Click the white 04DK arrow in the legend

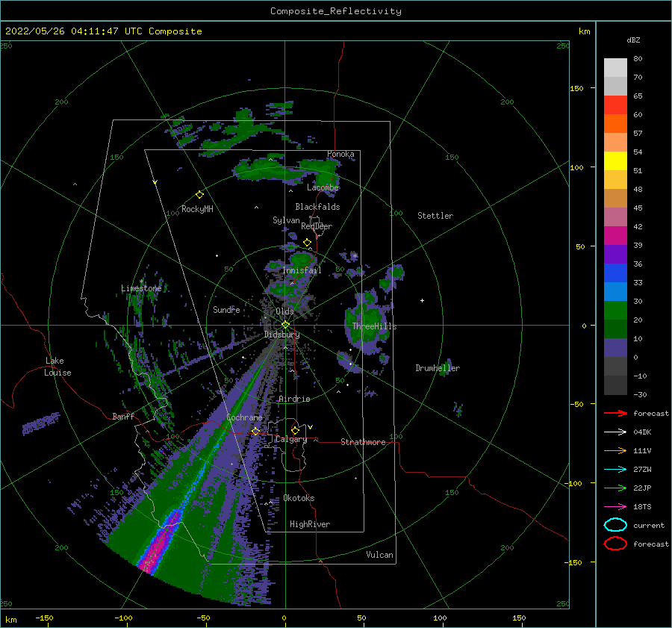click(615, 432)
